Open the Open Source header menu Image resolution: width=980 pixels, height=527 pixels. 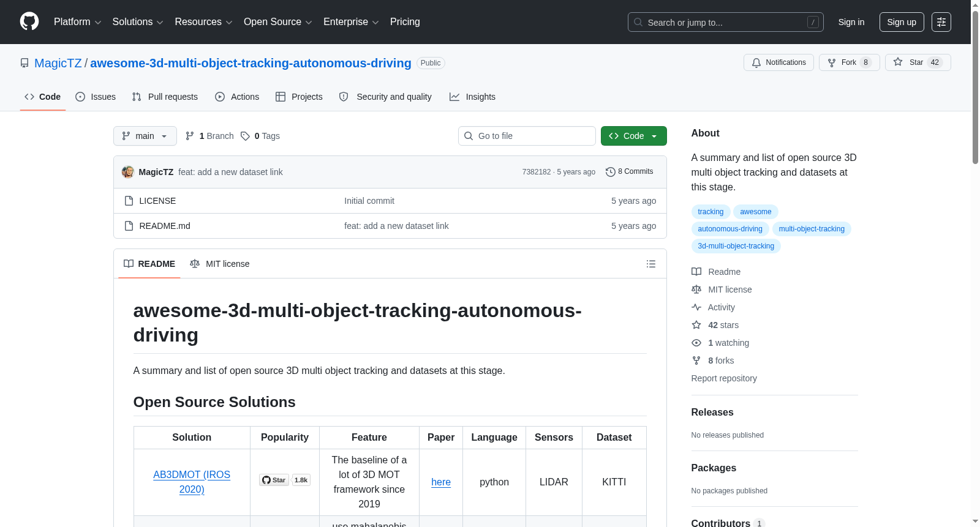[278, 22]
